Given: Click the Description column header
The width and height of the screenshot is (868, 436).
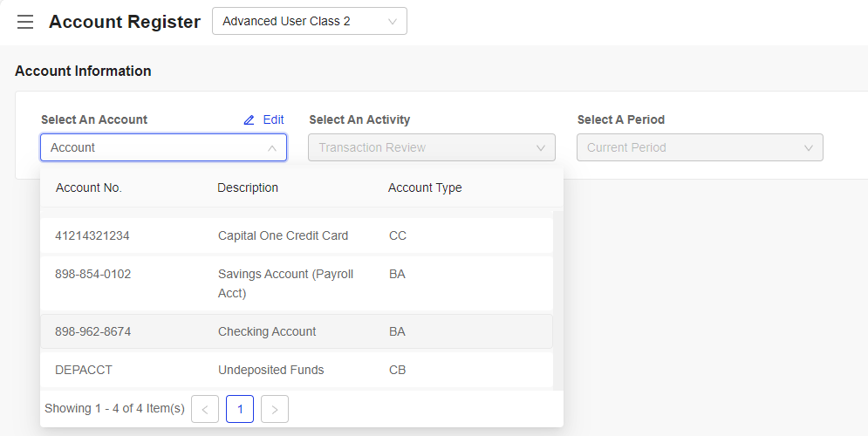Looking at the screenshot, I should click(x=248, y=187).
